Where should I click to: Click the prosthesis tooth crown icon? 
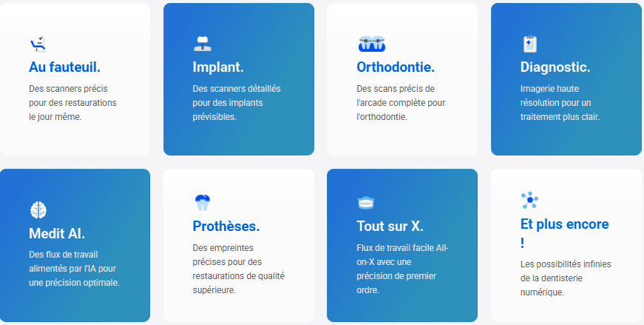[x=202, y=202]
